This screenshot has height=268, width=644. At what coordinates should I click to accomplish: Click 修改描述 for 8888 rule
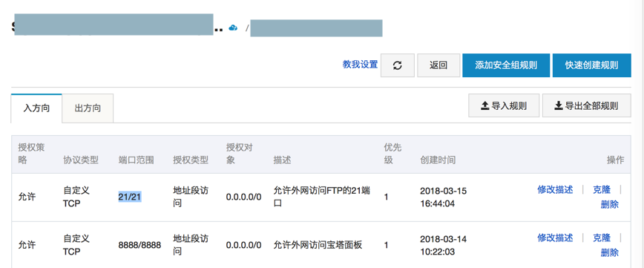click(555, 238)
